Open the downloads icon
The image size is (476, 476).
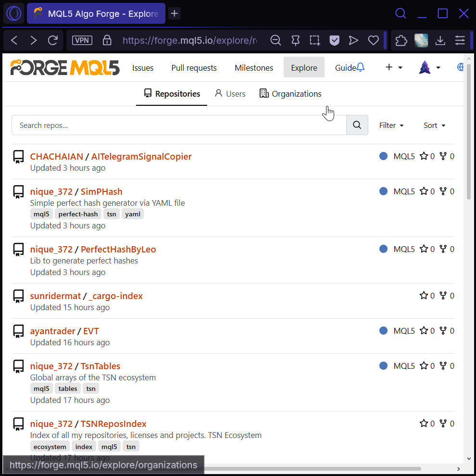tap(440, 40)
